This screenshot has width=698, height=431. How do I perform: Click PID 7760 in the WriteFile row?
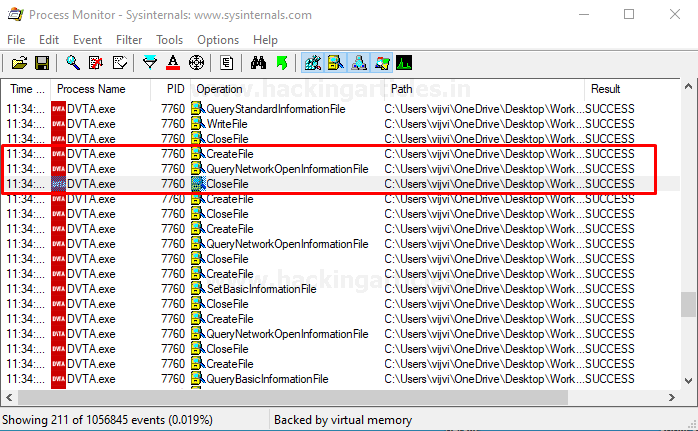[x=173, y=124]
